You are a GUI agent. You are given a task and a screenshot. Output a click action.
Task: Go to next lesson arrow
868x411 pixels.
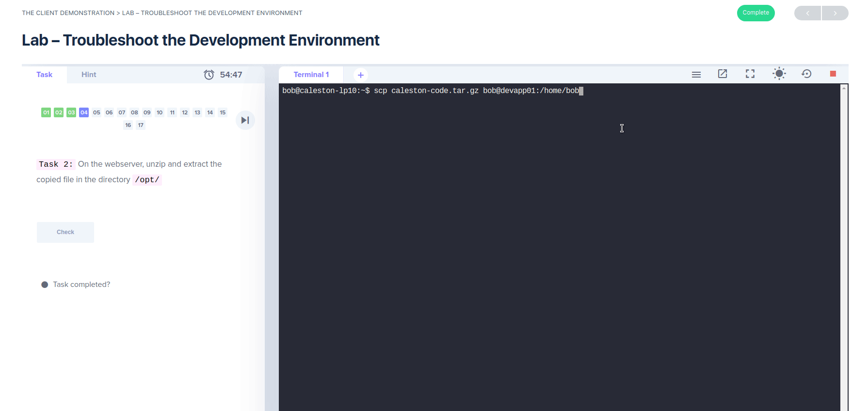tap(835, 13)
